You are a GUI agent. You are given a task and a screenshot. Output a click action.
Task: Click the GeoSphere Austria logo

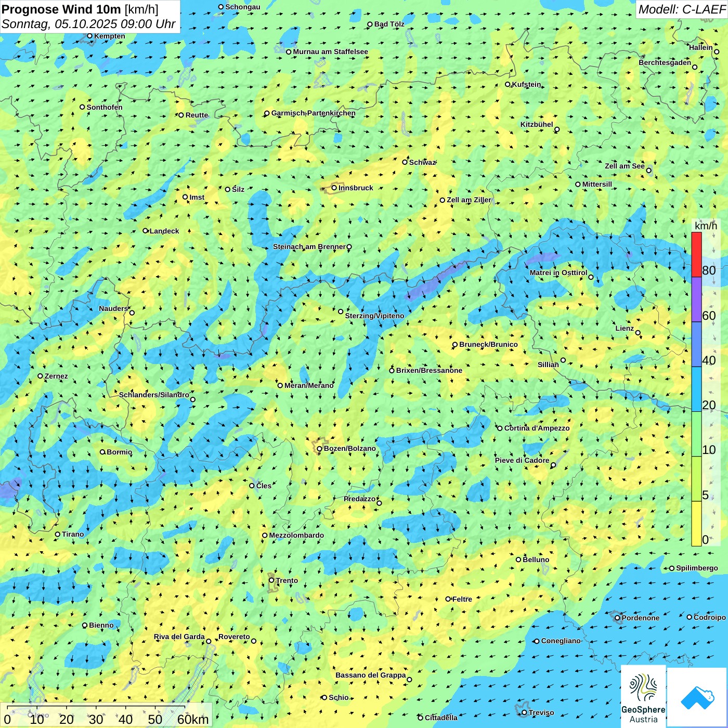(643, 696)
